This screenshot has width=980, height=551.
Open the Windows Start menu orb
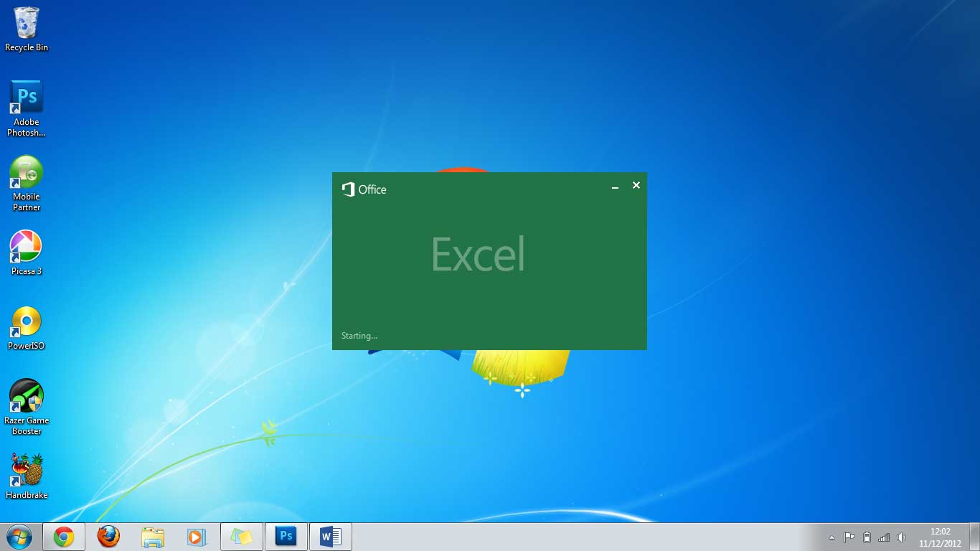pyautogui.click(x=19, y=537)
